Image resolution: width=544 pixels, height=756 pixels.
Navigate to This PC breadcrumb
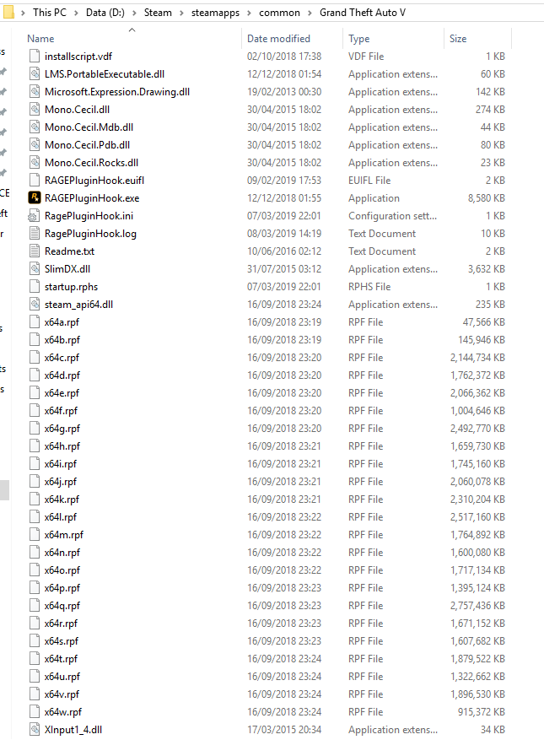(50, 13)
